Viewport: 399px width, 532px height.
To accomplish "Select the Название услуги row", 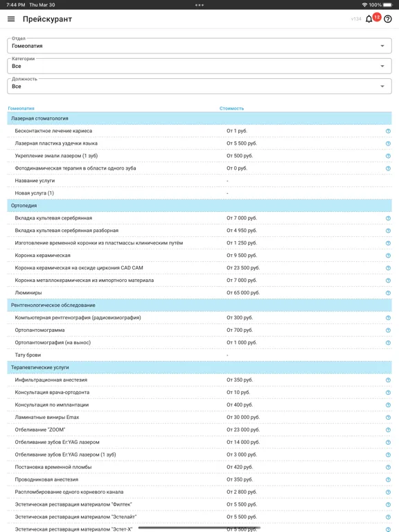I will [x=199, y=181].
